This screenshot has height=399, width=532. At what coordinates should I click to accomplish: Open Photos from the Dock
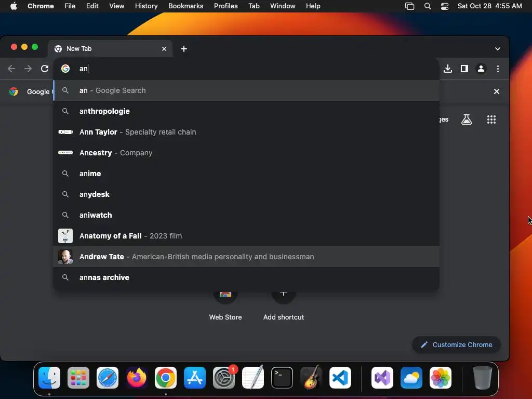click(x=441, y=378)
